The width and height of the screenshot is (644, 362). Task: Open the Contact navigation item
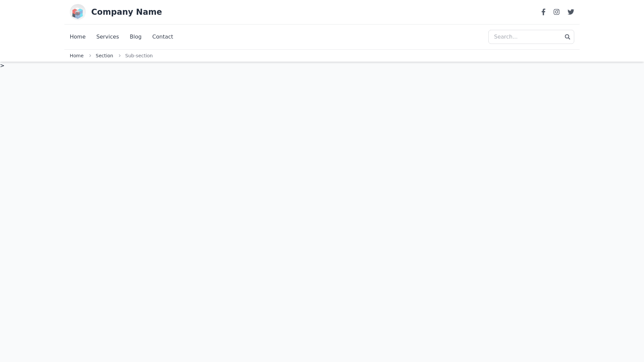pos(162,37)
